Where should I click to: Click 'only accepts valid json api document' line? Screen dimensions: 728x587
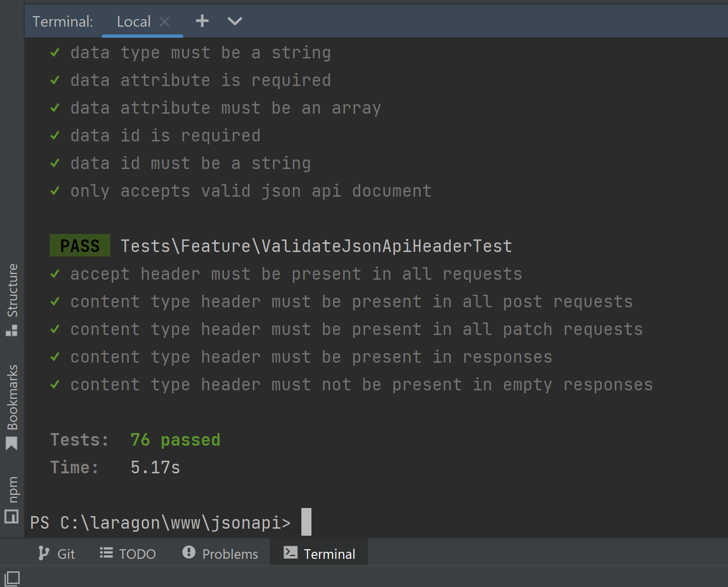point(251,191)
